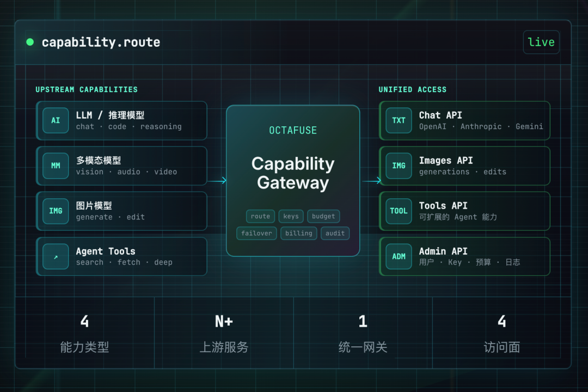Click the UPSTREAM CAPABILITIES heading
This screenshot has width=588, height=392.
point(87,90)
